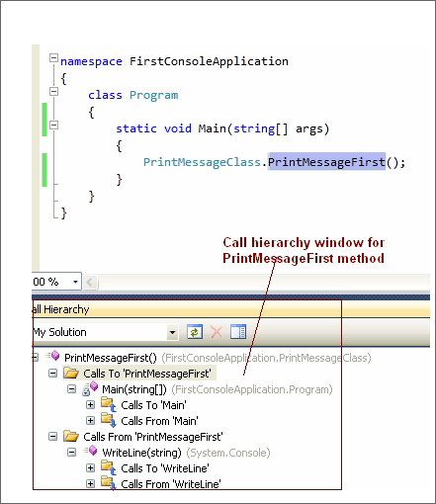Collapse the Main method outline toggle
Image resolution: width=436 pixels, height=504 pixels.
[x=53, y=125]
